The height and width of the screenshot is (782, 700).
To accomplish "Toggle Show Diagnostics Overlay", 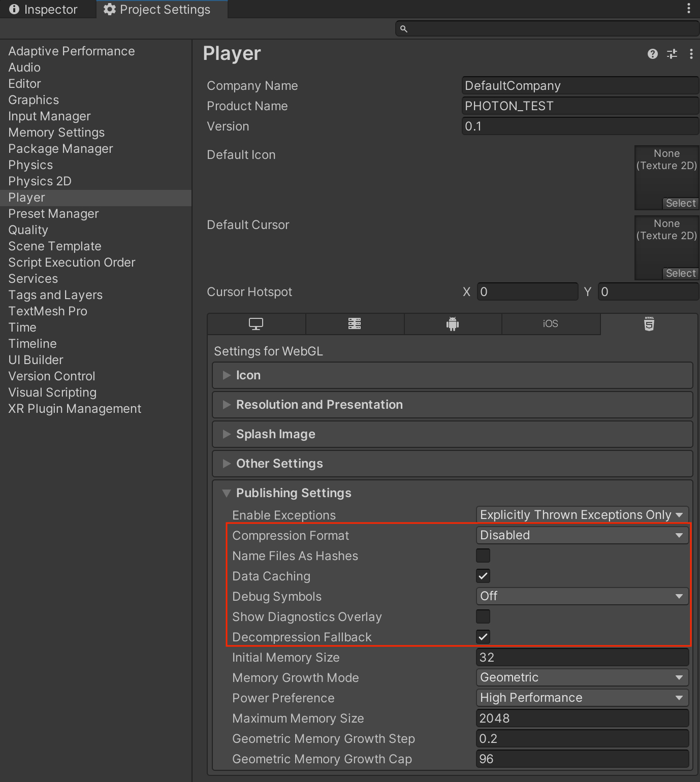I will [x=483, y=616].
